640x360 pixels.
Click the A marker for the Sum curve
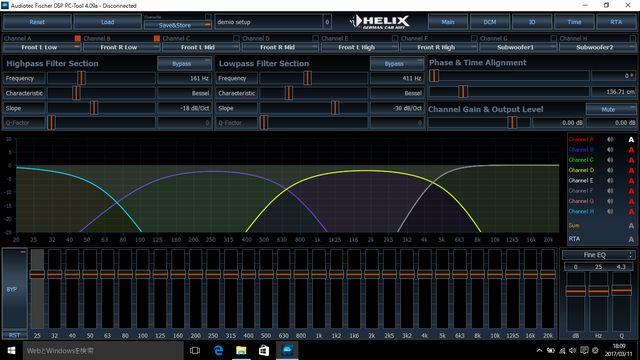click(631, 225)
